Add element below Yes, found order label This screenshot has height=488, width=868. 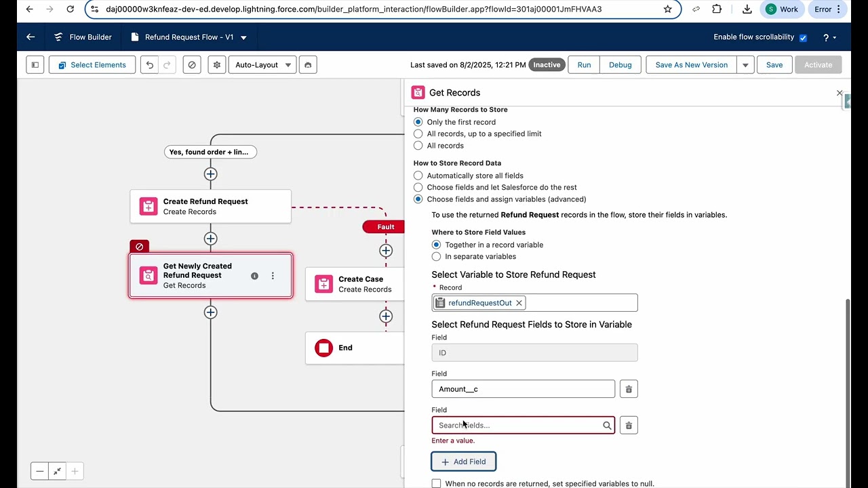[210, 174]
